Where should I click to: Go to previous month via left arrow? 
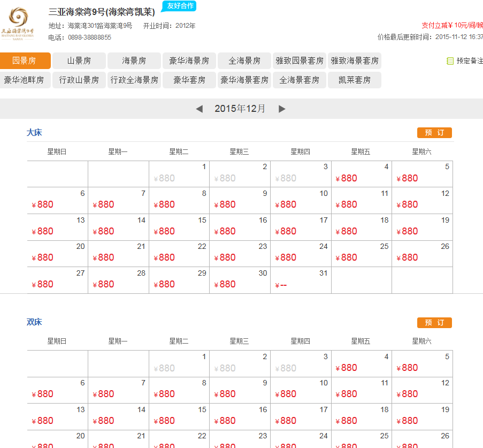pos(200,108)
